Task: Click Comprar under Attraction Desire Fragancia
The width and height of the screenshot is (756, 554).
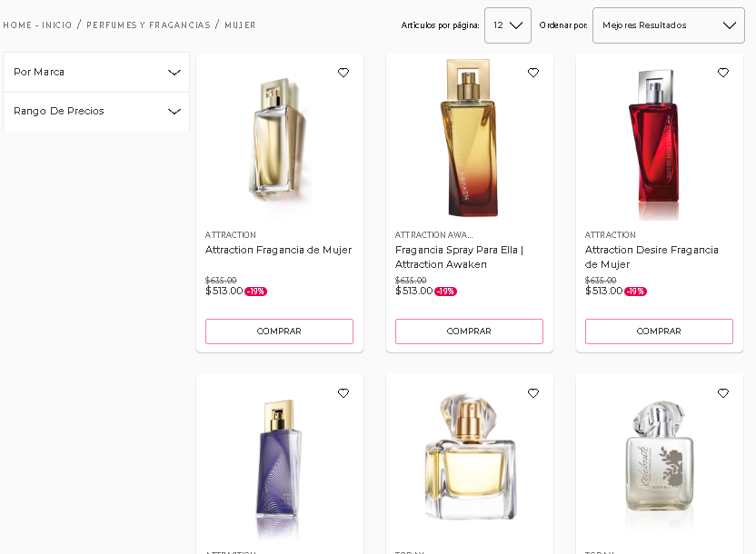Action: click(659, 331)
